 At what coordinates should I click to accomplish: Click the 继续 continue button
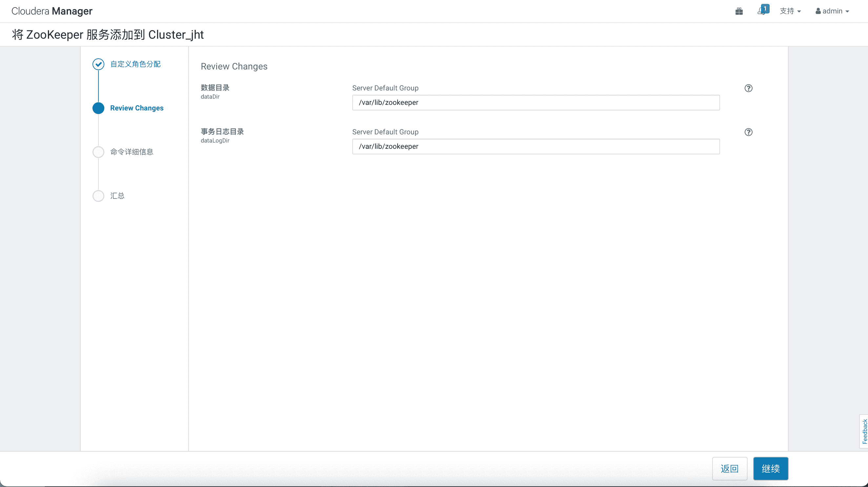(x=771, y=469)
